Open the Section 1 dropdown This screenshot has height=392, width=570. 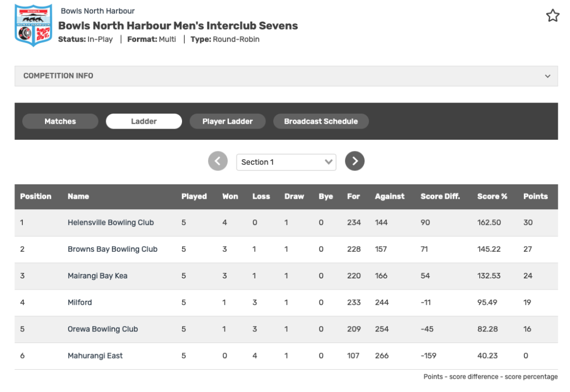click(x=286, y=162)
